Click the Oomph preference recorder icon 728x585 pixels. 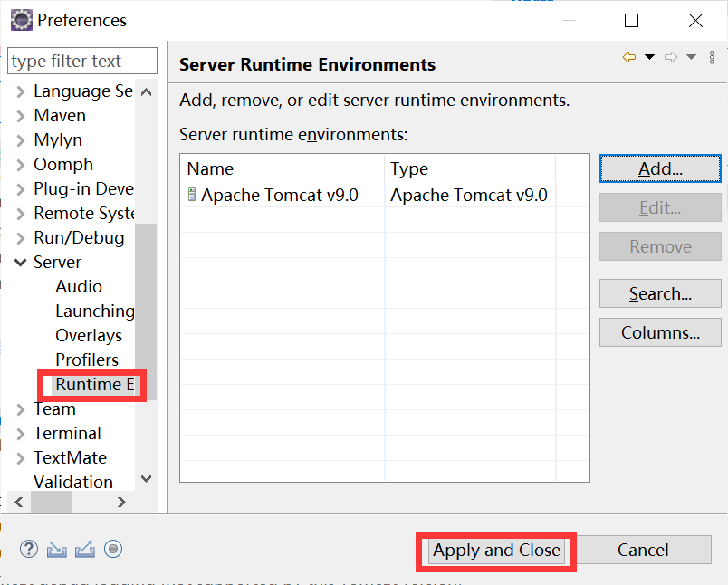113,549
